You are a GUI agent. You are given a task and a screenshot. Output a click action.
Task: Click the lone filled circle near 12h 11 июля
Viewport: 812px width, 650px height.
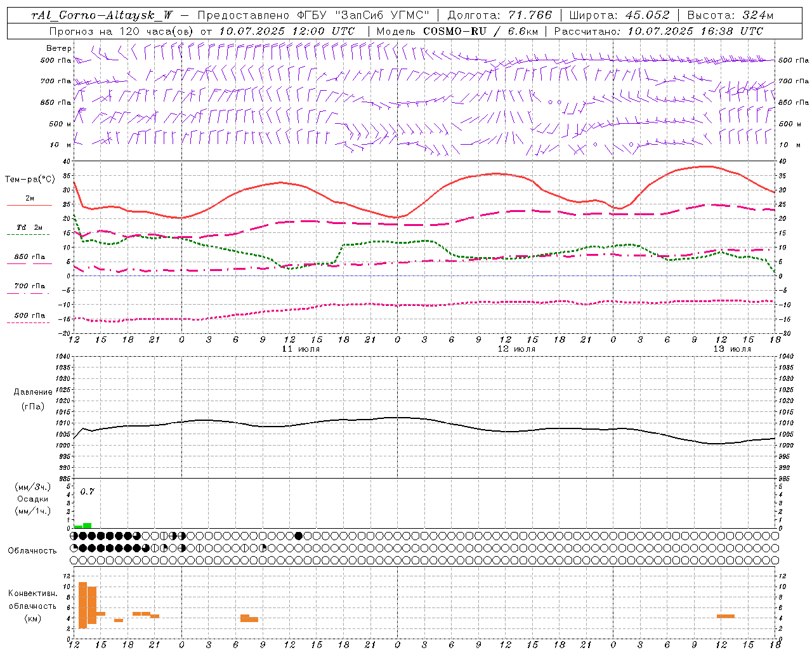pyautogui.click(x=299, y=536)
